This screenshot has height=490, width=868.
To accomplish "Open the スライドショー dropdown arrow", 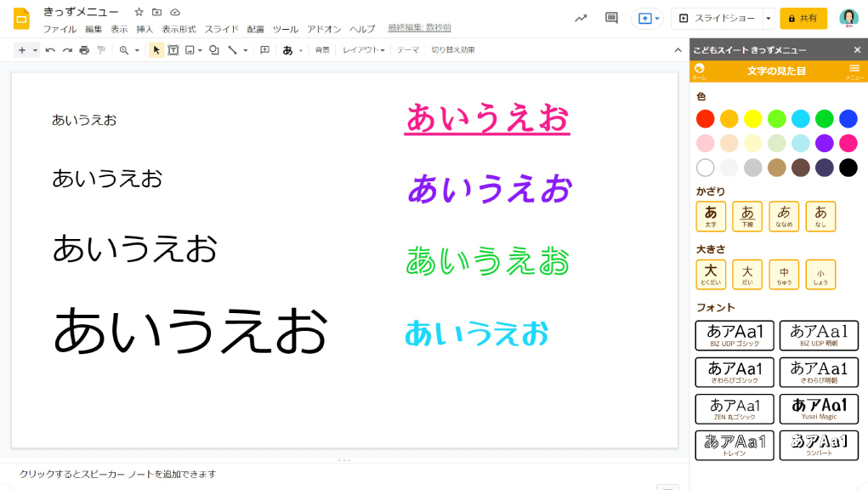I will (x=768, y=18).
